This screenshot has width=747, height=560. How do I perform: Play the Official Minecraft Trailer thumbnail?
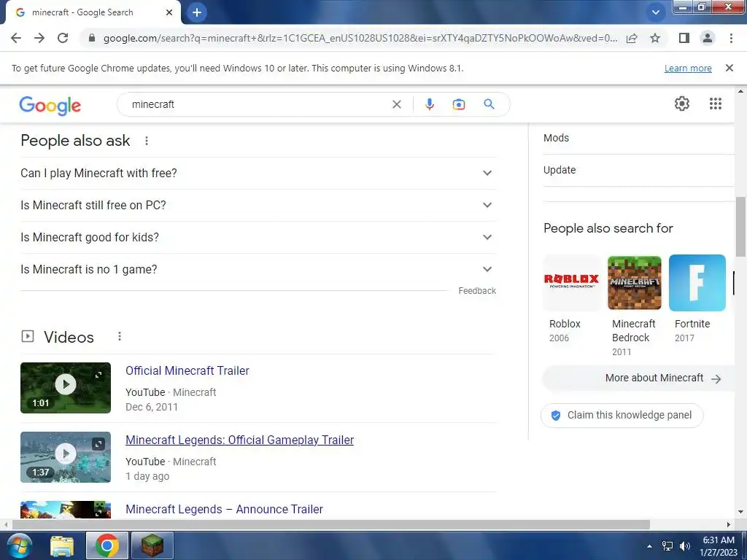pyautogui.click(x=66, y=388)
